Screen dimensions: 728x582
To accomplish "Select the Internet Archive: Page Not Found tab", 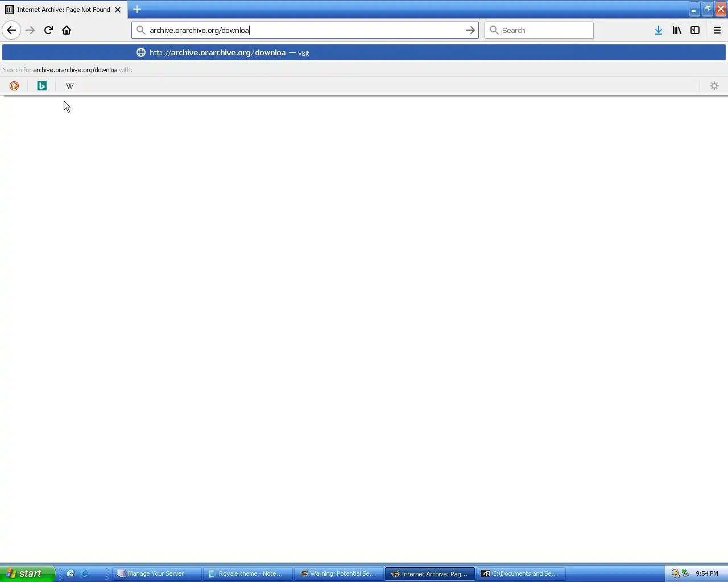I will [63, 10].
